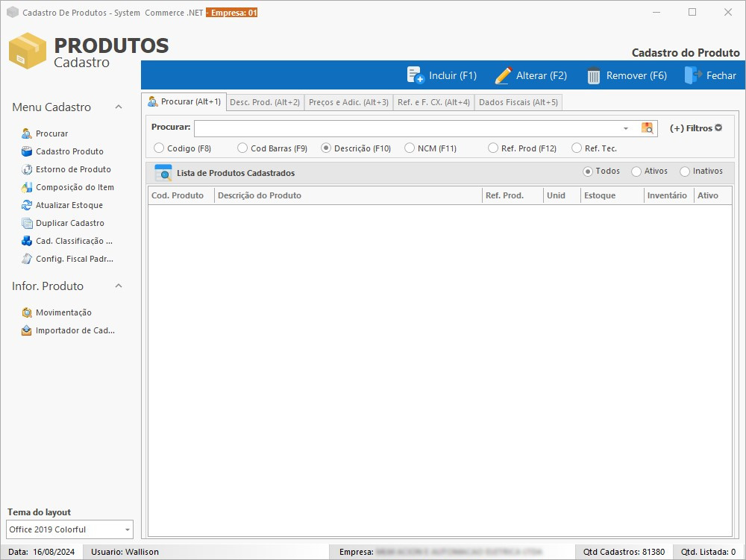Switch to Dados Fiscais (Alt+5) tab
Screen dimensions: 746x560
[518, 102]
